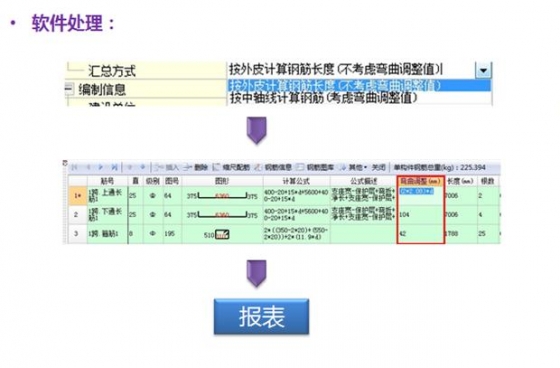Screen dimensions: 560x368
Task: Click 单构件钢筋总重 225.394 label
Action: coord(440,167)
